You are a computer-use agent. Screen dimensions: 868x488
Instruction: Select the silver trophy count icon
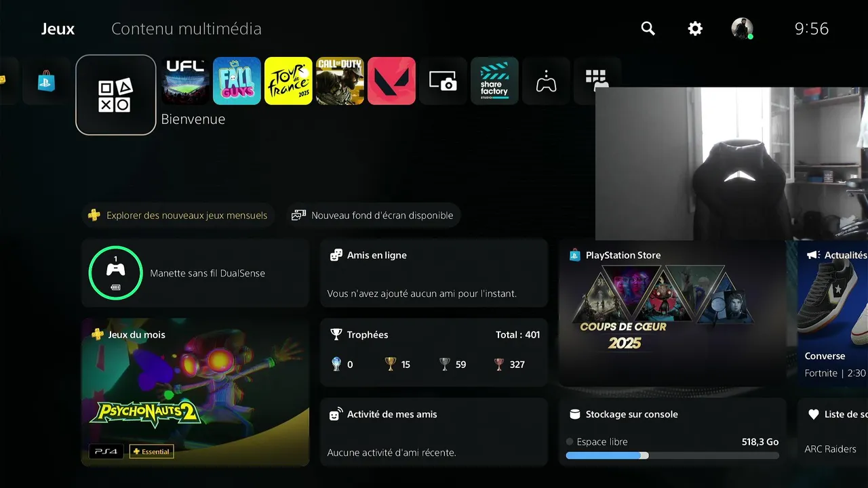[445, 364]
